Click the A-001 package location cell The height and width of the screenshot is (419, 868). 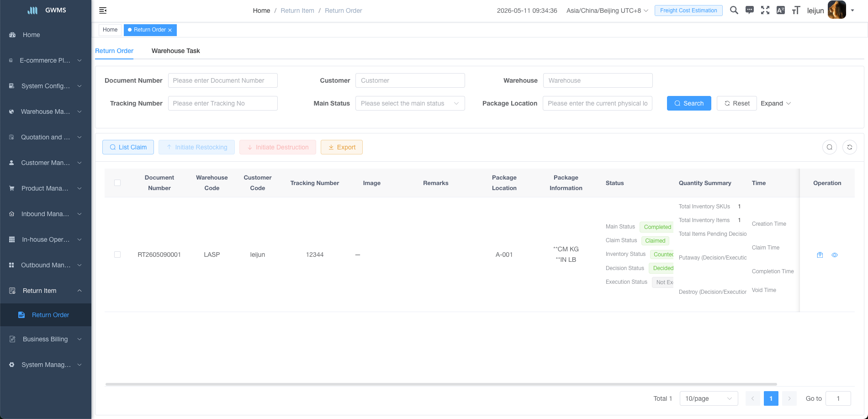(x=504, y=255)
